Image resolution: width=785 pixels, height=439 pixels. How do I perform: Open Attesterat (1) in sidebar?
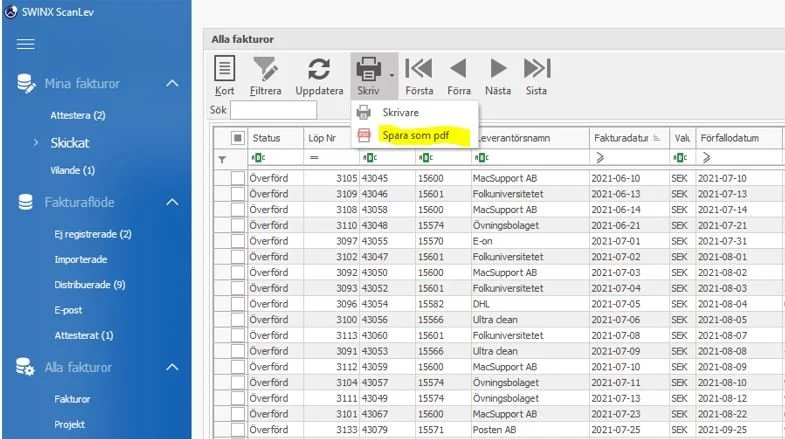84,335
